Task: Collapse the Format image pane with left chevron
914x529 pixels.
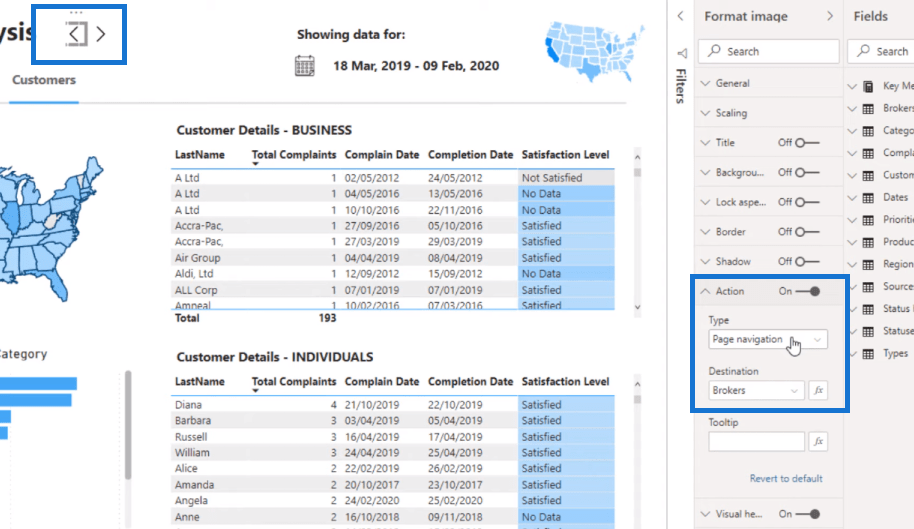Action: tap(681, 16)
